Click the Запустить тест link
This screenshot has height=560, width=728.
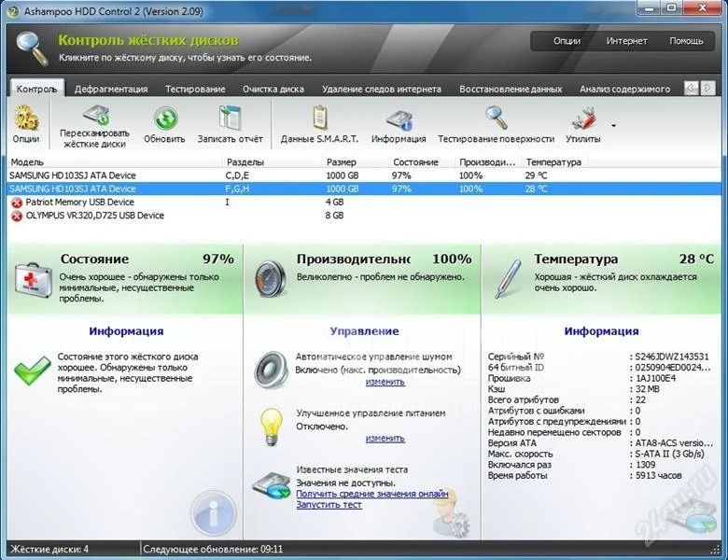(x=329, y=505)
